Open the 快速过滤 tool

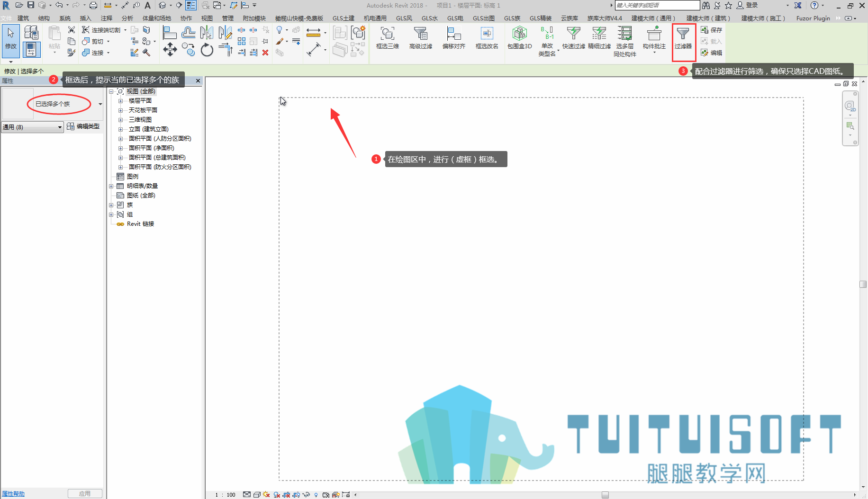click(574, 38)
